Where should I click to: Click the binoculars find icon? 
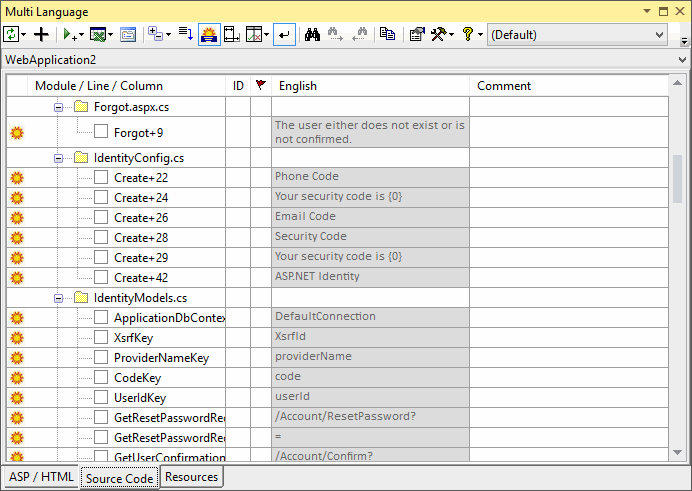pos(311,34)
